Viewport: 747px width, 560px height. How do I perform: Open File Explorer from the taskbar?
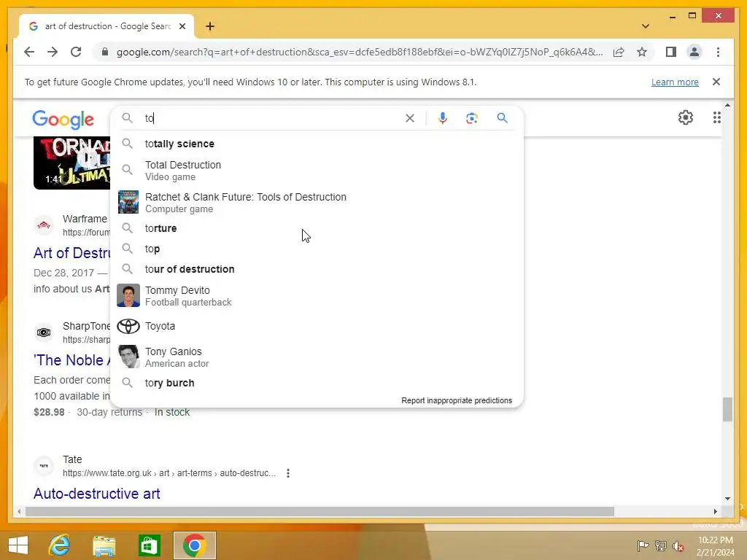click(104, 545)
